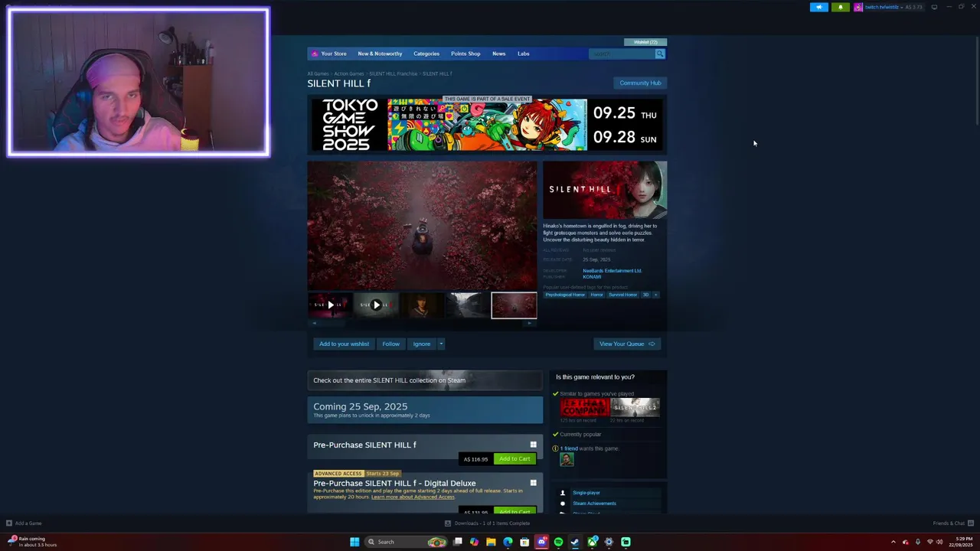Screen dimensions: 980x551
Task: Open Downloads status in Steam footer
Action: (488, 523)
